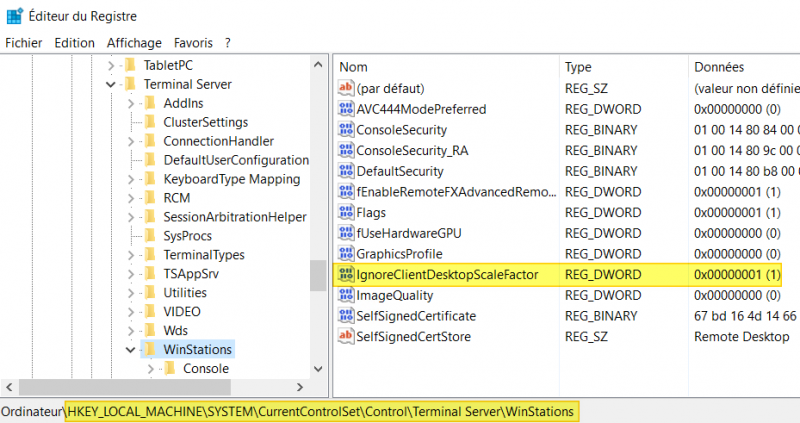Open the Favoris menu
This screenshot has width=800, height=423.
click(x=193, y=43)
